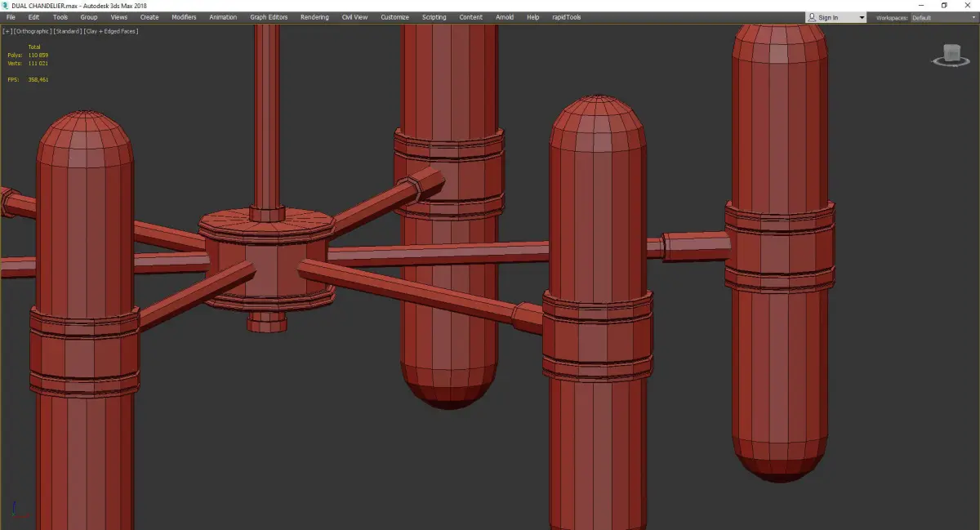Open the [Orthographic] viewport view menu
The width and height of the screenshot is (980, 530).
tap(32, 31)
